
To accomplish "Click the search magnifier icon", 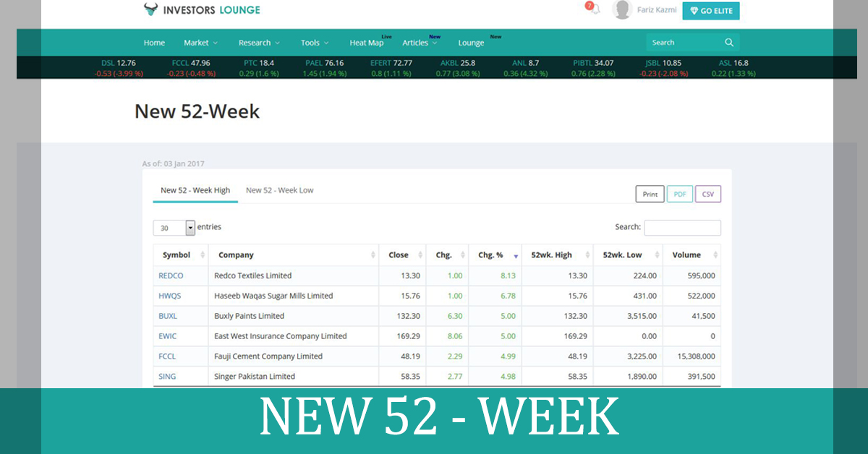I will click(x=729, y=43).
